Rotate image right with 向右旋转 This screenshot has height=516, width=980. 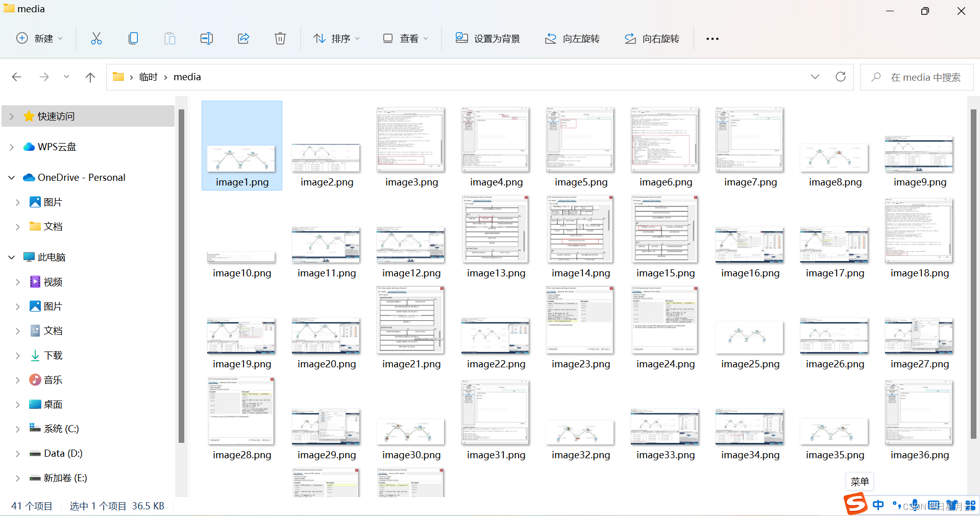coord(652,38)
